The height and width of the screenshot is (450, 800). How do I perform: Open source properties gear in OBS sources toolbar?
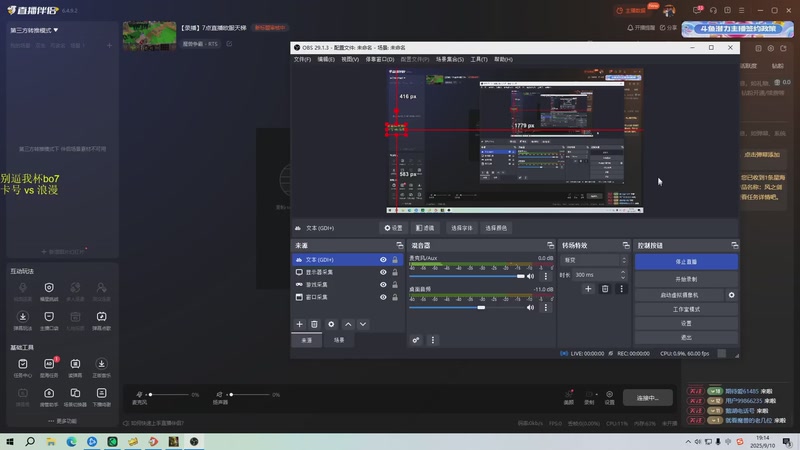click(x=331, y=324)
